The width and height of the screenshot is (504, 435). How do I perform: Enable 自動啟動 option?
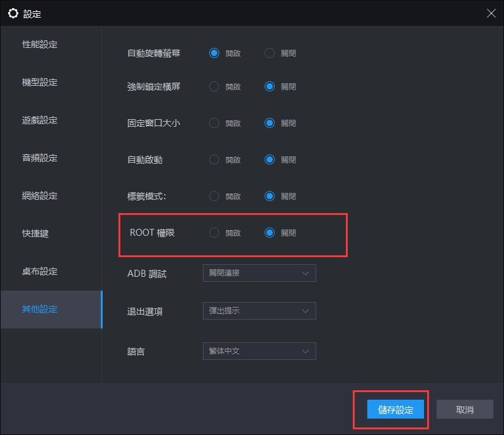(214, 159)
